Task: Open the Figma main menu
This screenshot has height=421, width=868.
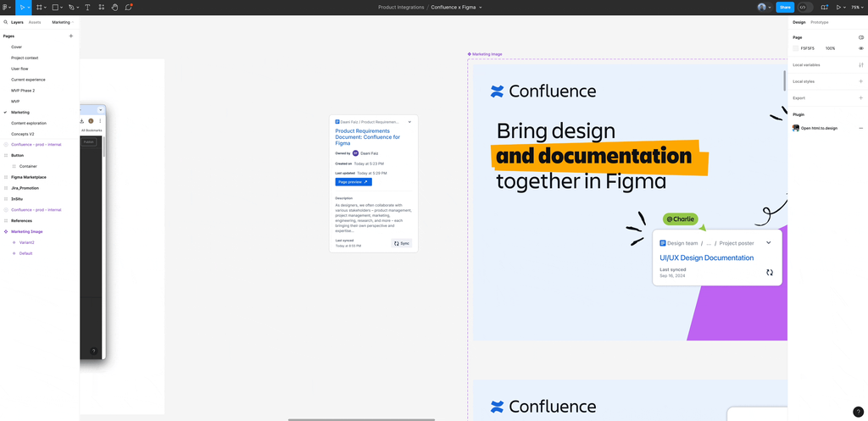Action: (6, 7)
